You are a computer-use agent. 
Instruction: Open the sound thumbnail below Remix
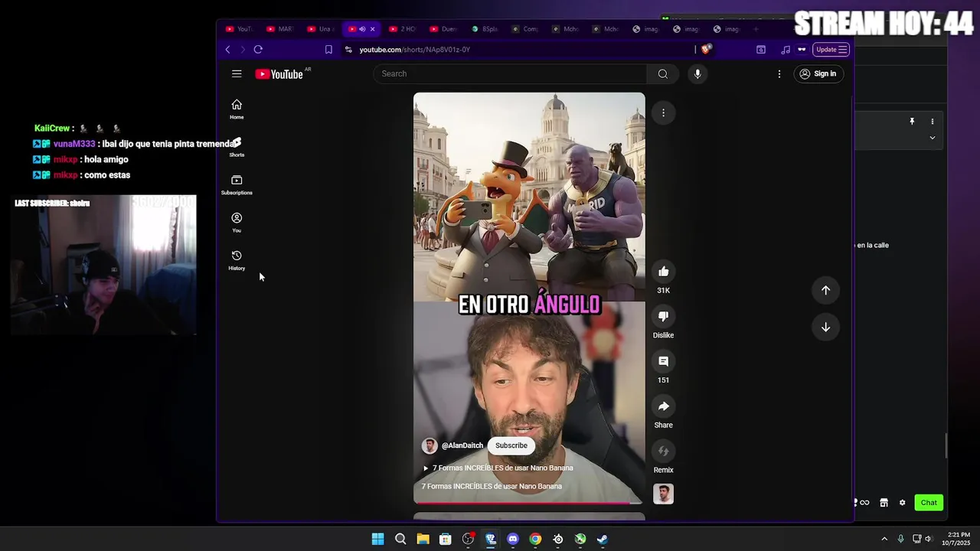coord(663,494)
